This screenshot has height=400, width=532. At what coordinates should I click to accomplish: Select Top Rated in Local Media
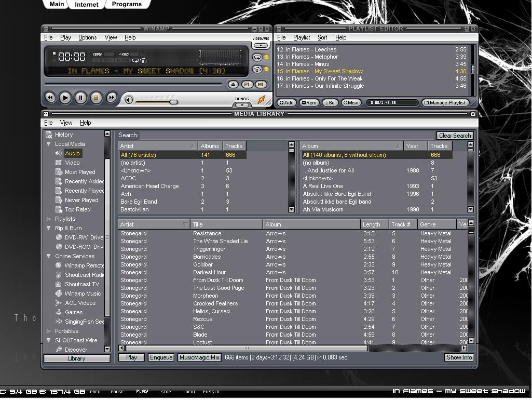point(77,209)
